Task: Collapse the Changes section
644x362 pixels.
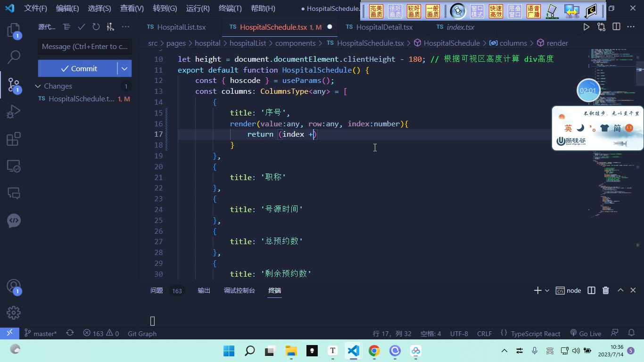Action: click(38, 86)
